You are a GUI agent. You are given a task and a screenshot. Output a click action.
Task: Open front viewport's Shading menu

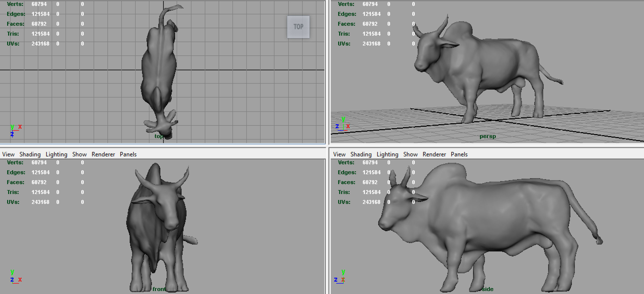pyautogui.click(x=30, y=154)
